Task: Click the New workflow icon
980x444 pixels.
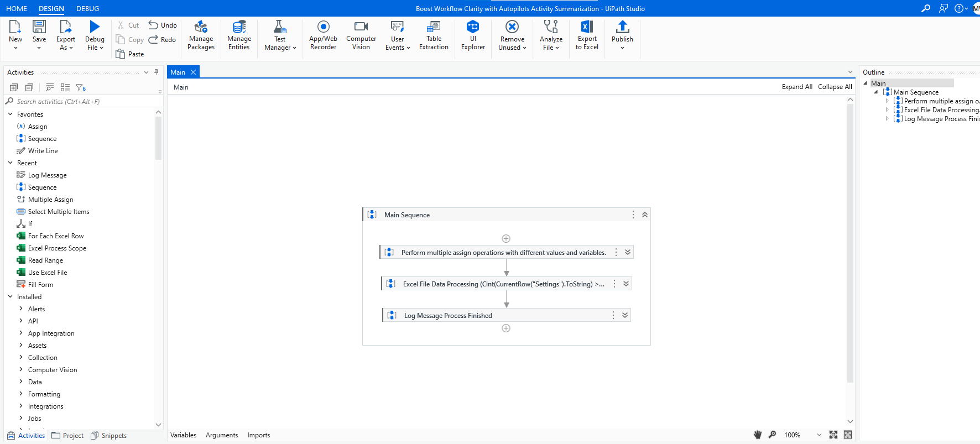Action: coord(15,27)
